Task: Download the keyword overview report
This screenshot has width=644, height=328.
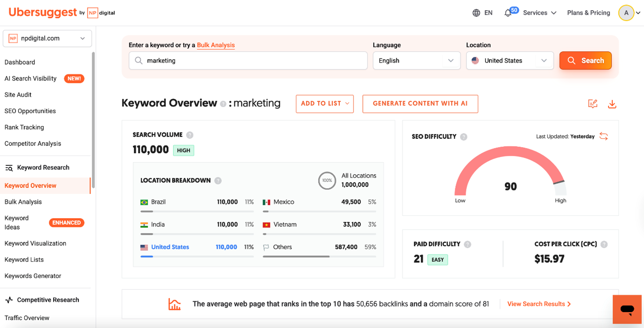Action: (x=612, y=104)
